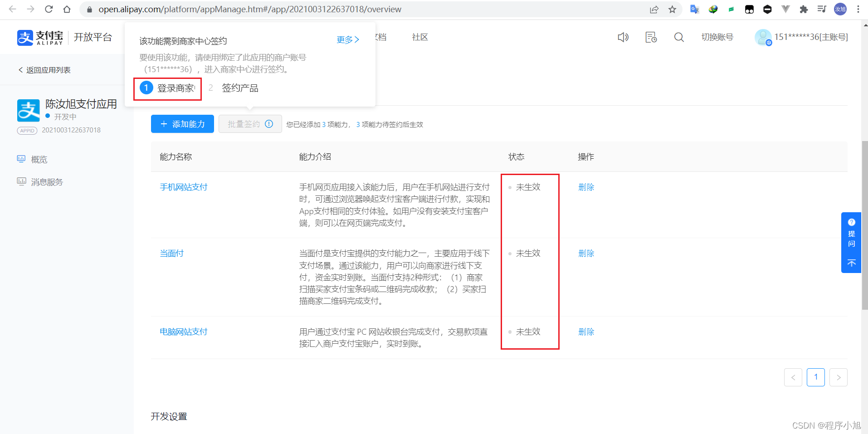Screen dimensions: 868x434
Task: Click 未生效 status for 手机网站支付
Action: tap(528, 187)
